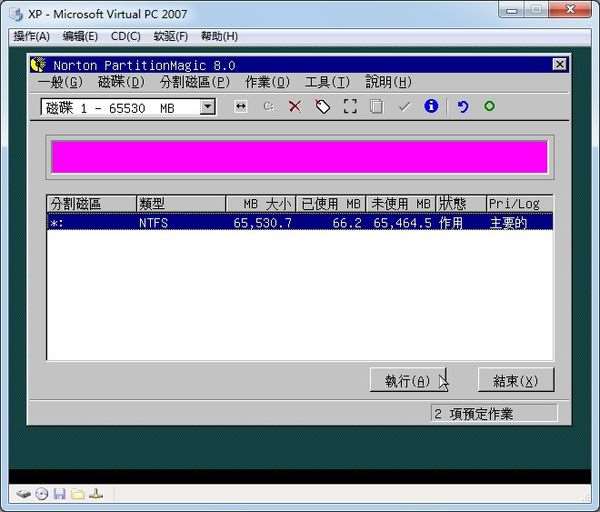Click the 65,530.7 size value
Image resolution: width=600 pixels, height=512 pixels.
262,223
